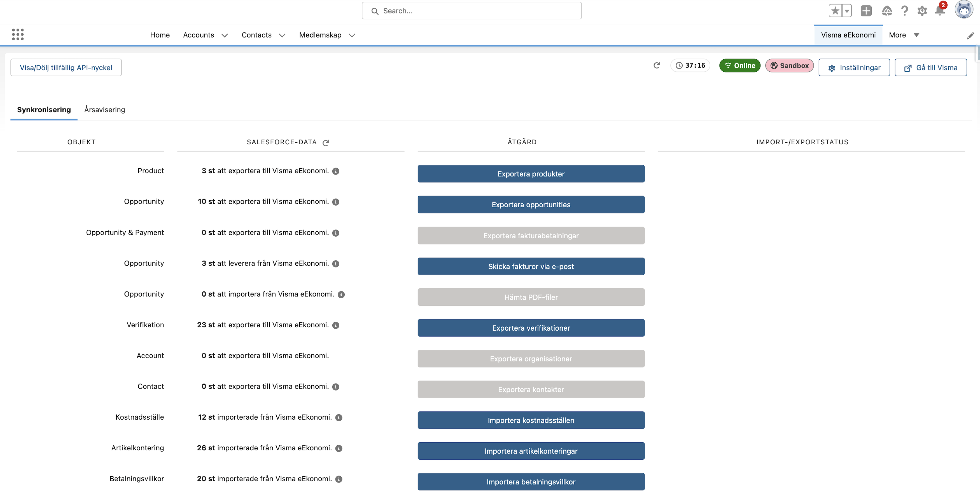Screen dimensions: 980x494
Task: Click Exportera produkter
Action: tap(531, 174)
